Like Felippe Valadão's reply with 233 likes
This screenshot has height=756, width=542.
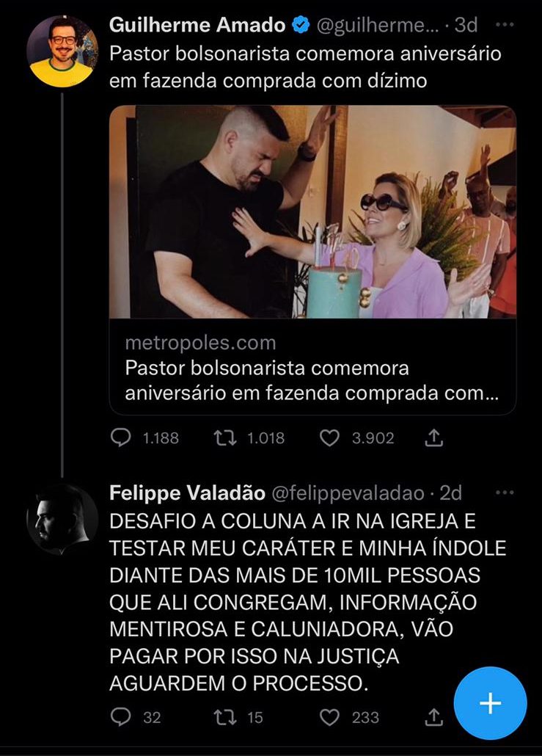pyautogui.click(x=330, y=717)
